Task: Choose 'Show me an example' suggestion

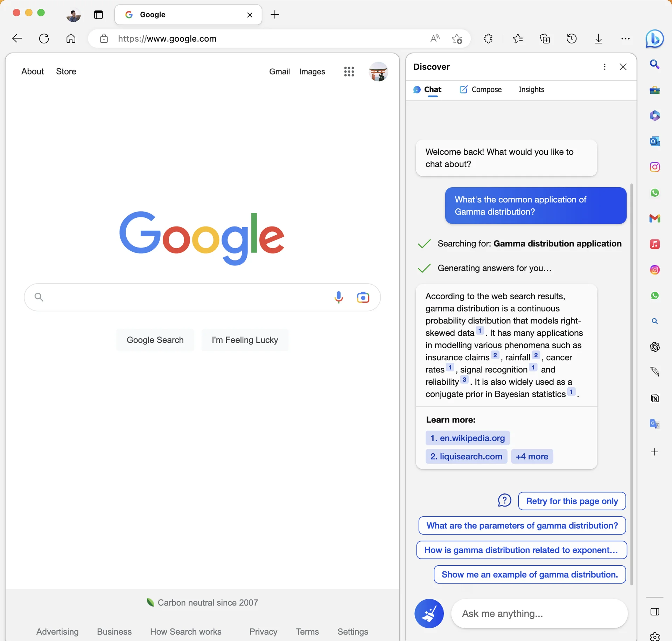Action: pos(530,574)
